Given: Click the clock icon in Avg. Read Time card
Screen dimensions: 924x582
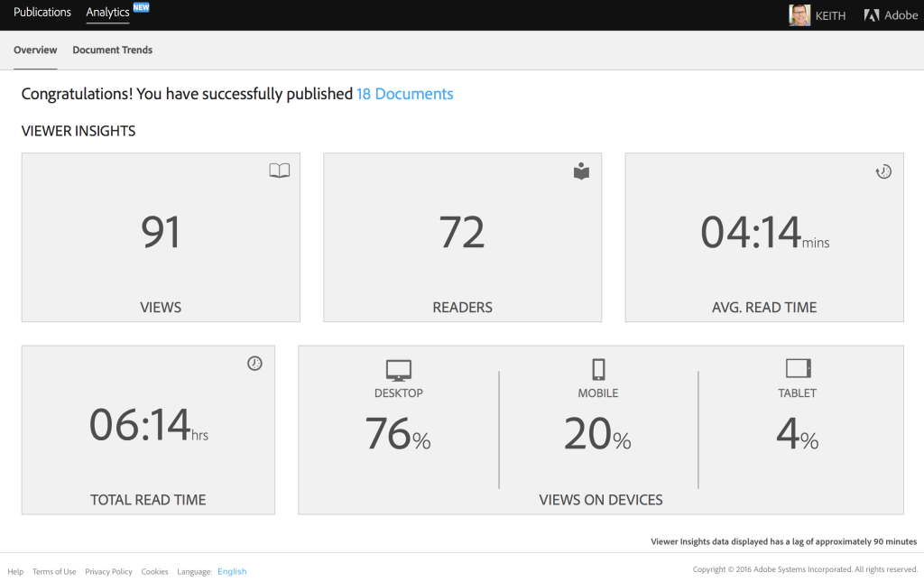Looking at the screenshot, I should click(883, 171).
